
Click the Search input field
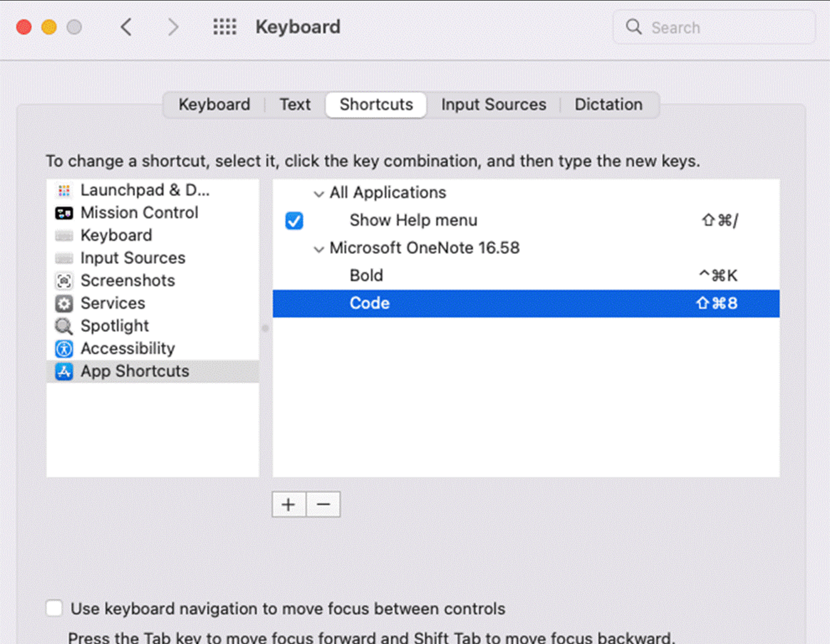(x=714, y=27)
